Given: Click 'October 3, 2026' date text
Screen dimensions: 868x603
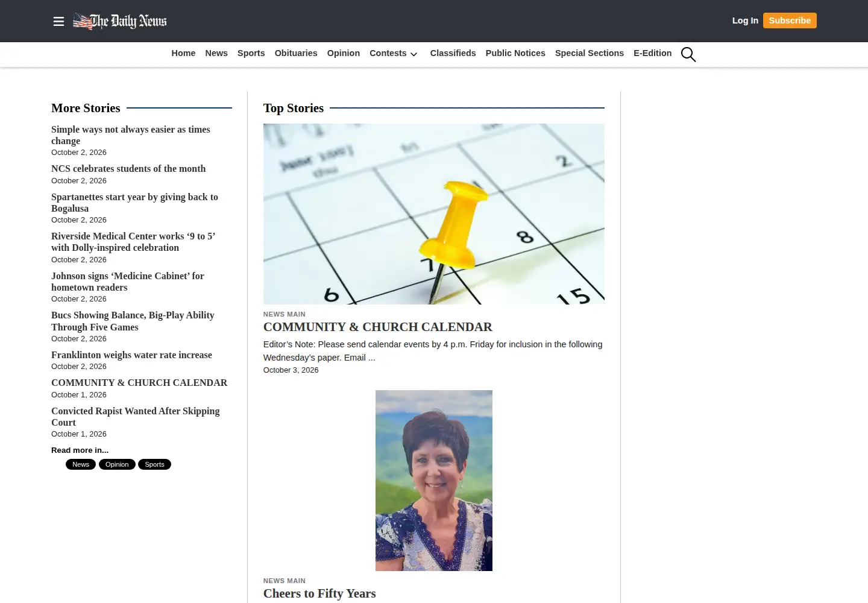Looking at the screenshot, I should [291, 370].
